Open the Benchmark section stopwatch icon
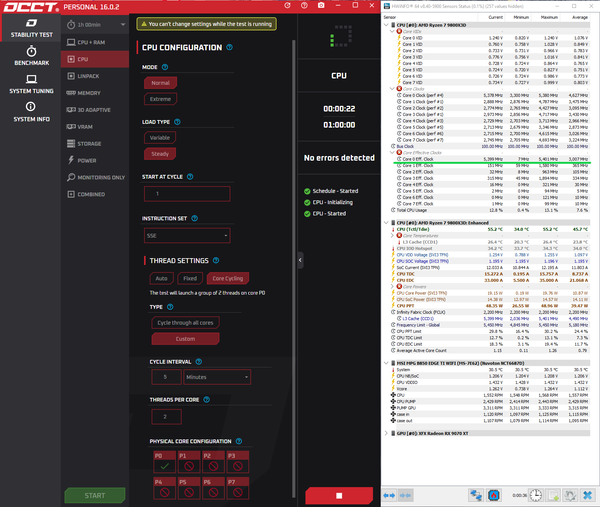This screenshot has height=507, width=600. (31, 51)
